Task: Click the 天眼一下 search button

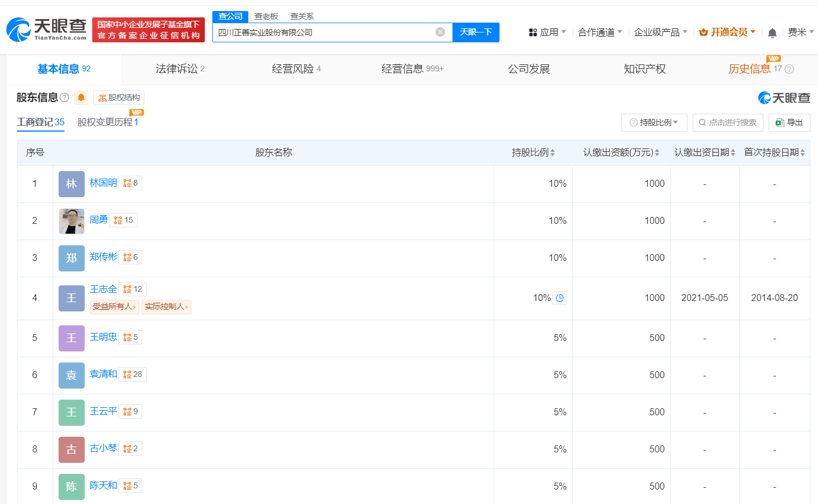Action: [476, 32]
